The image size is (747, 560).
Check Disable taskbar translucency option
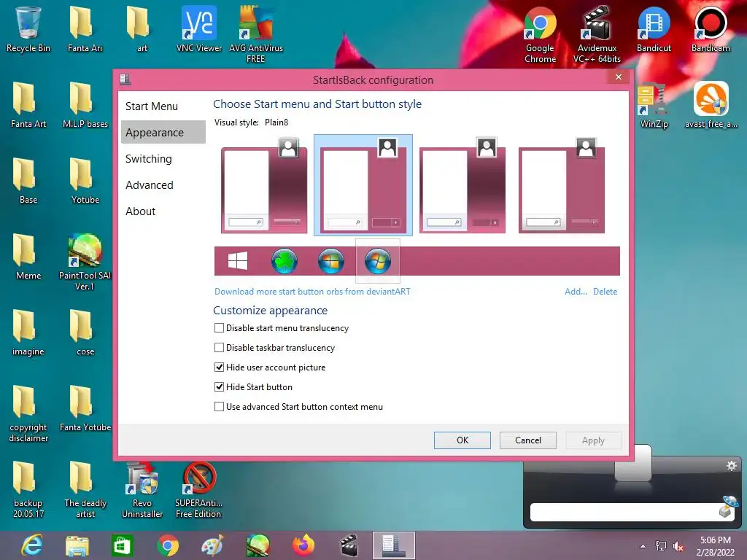point(219,348)
